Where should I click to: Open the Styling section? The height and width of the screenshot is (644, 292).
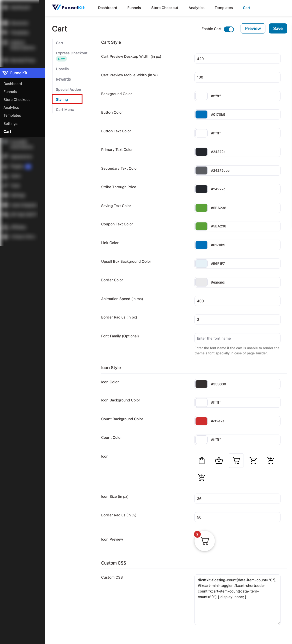coord(62,99)
